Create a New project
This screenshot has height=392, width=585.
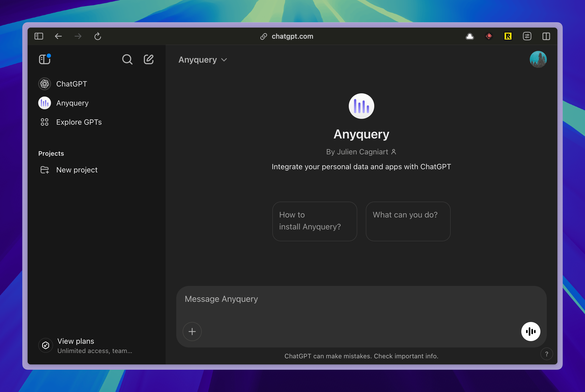coord(97,170)
